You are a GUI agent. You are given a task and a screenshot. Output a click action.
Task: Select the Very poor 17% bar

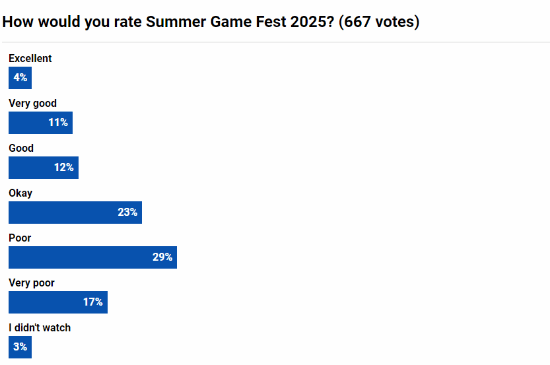pos(58,302)
